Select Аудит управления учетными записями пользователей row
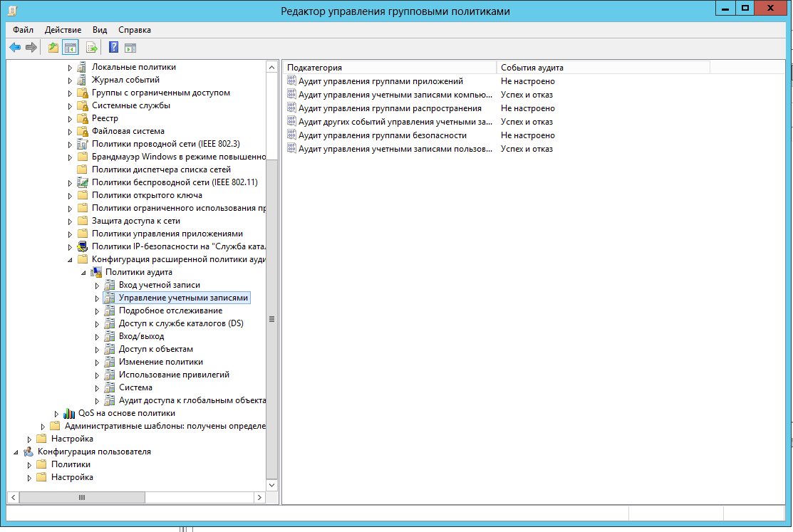The width and height of the screenshot is (793, 532). pos(395,149)
